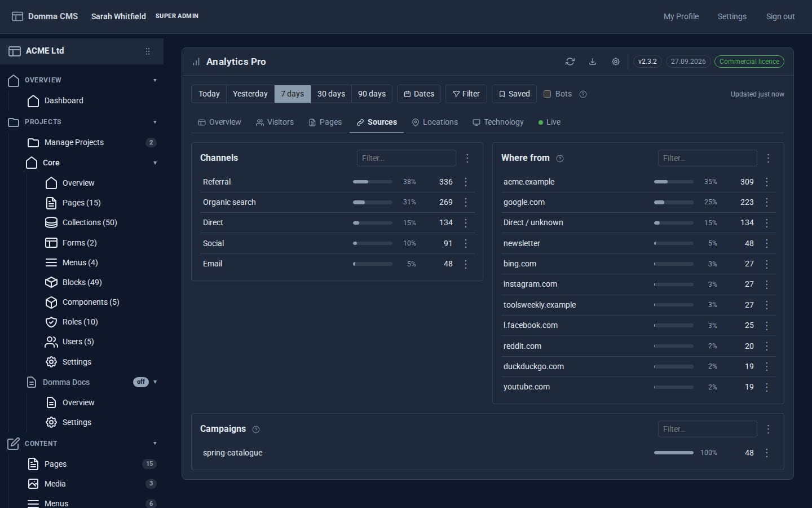Click the Referral percentage bar
The width and height of the screenshot is (812, 508).
373,182
